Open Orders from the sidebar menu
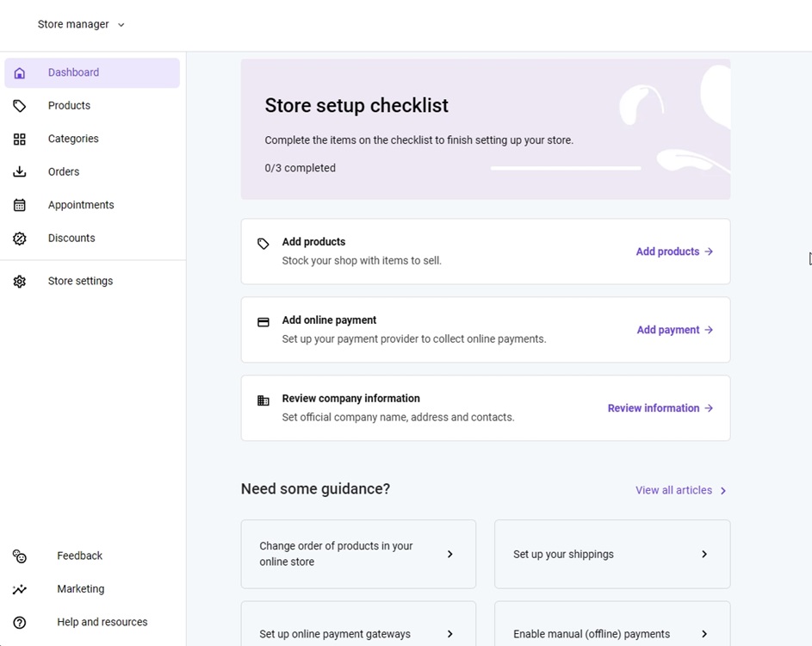812x646 pixels. (x=64, y=171)
